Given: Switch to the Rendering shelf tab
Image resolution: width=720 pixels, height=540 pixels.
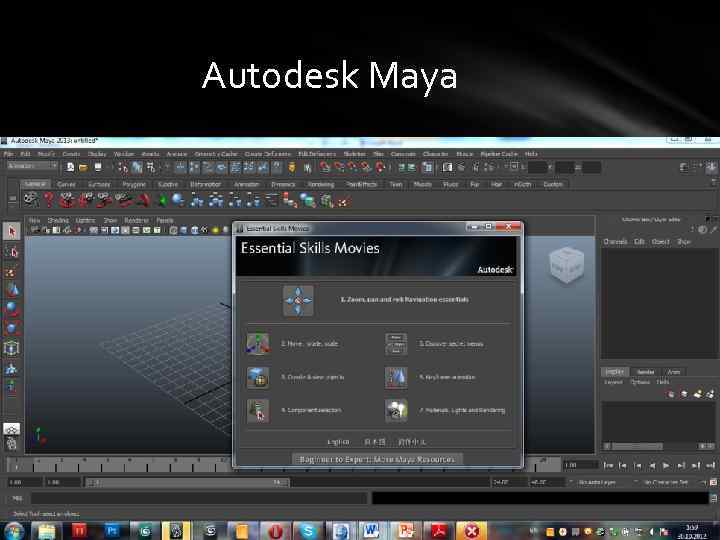Looking at the screenshot, I should tap(321, 185).
